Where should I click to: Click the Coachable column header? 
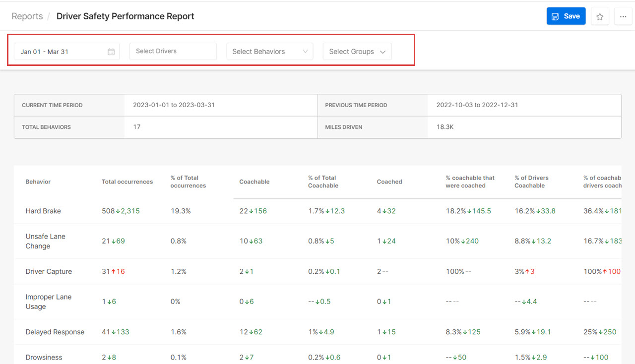pos(254,182)
